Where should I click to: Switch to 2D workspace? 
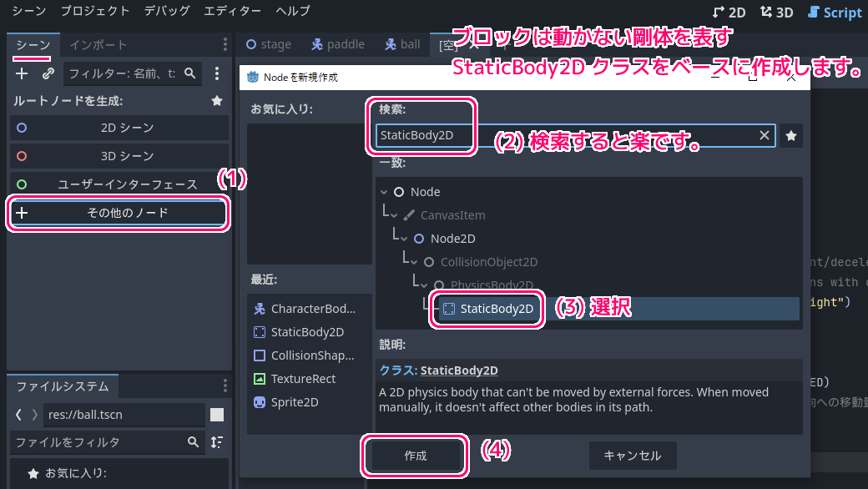729,13
